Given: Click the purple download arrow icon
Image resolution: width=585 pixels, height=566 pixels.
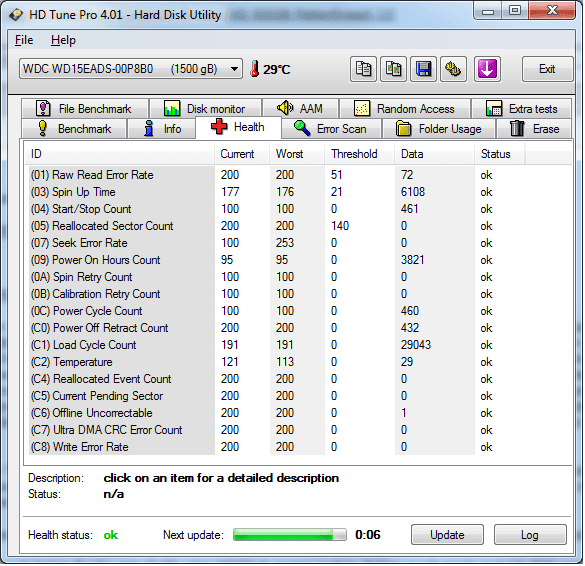Looking at the screenshot, I should coord(487,69).
